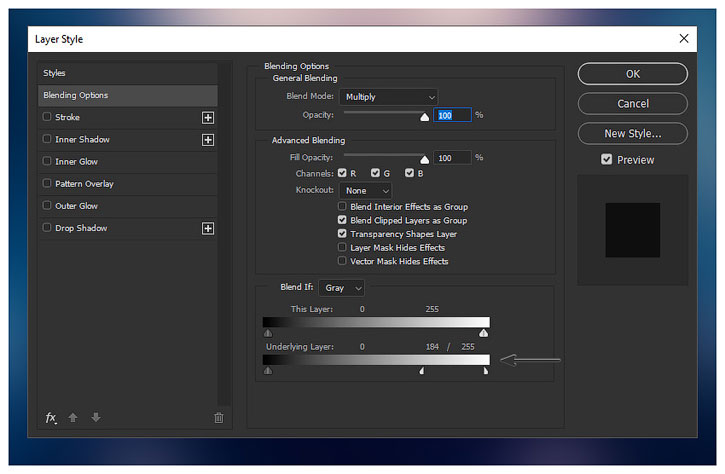The height and width of the screenshot is (474, 725).
Task: Click the Opacity value input field
Action: click(452, 115)
